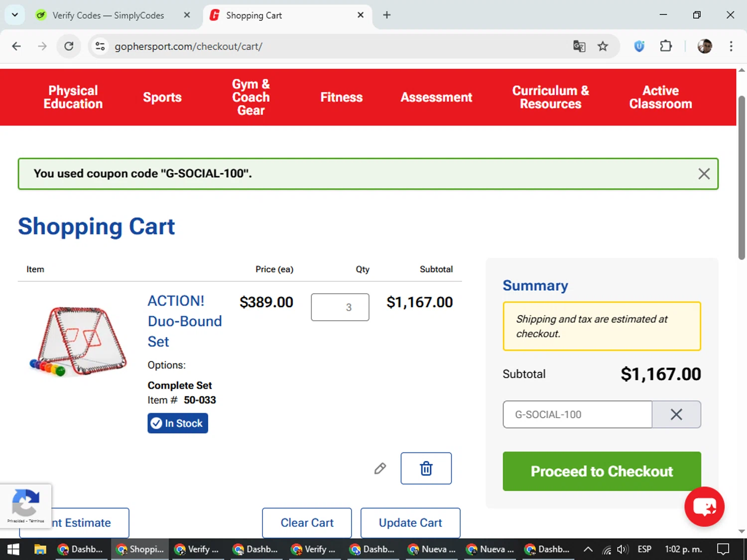747x560 pixels.
Task: Open File Explorer from taskbar
Action: point(40,549)
